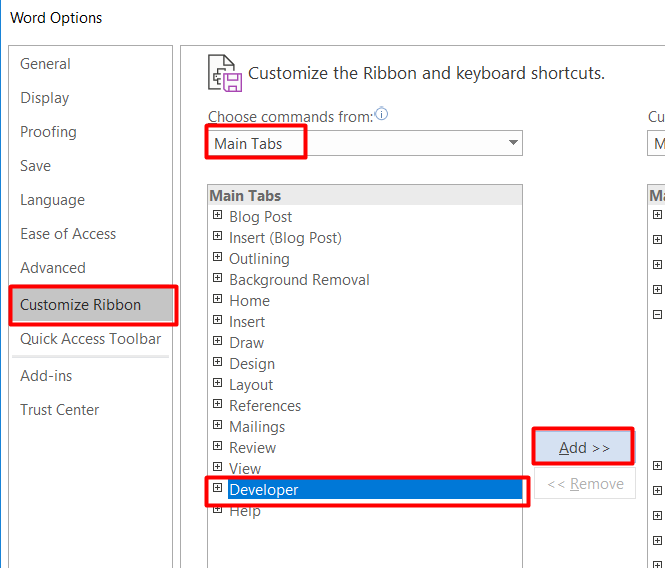Open Language settings category
This screenshot has height=568, width=665.
(52, 200)
